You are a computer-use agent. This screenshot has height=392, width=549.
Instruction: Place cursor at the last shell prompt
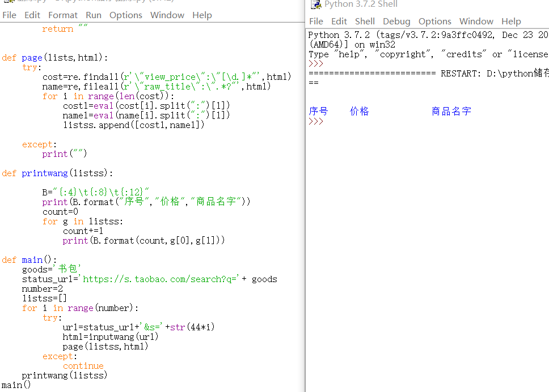point(329,121)
